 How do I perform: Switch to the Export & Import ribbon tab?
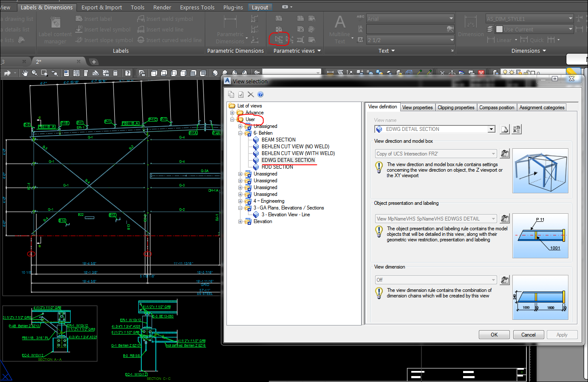(x=101, y=7)
